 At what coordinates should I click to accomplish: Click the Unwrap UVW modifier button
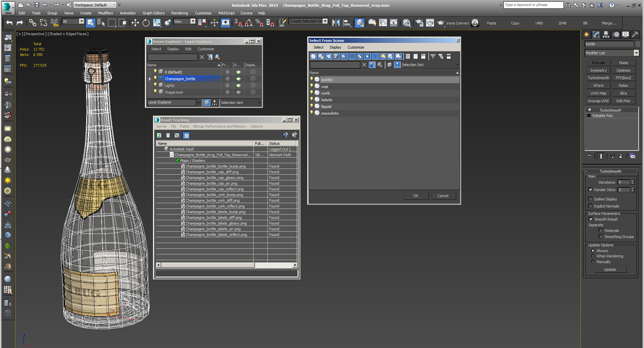pos(598,101)
